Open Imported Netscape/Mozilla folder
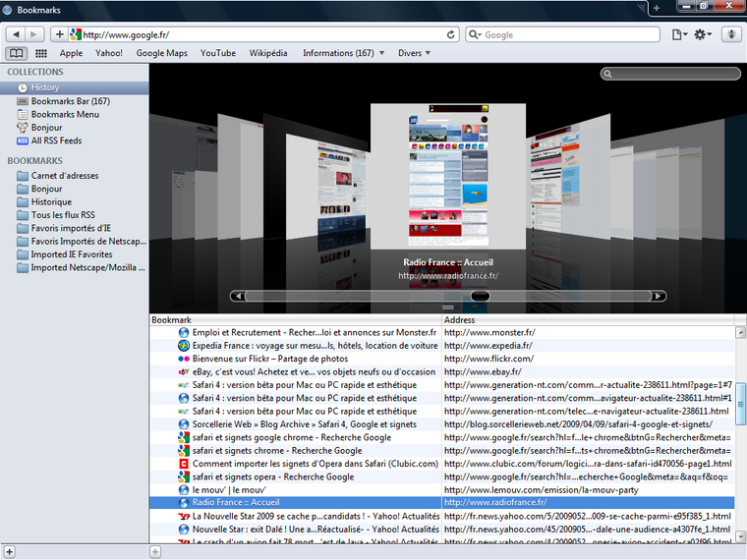The image size is (747, 560). [75, 267]
